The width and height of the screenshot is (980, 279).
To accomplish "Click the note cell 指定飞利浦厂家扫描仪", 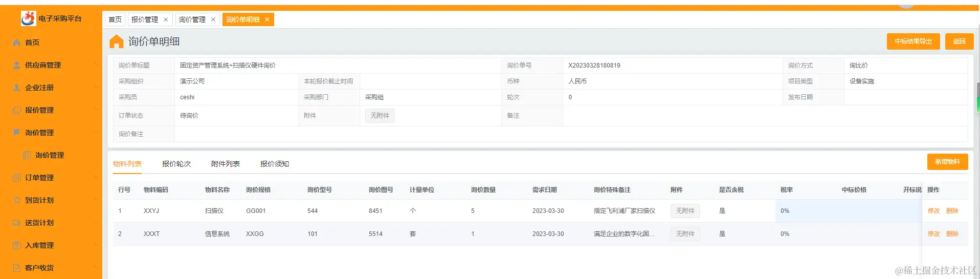I will 625,211.
